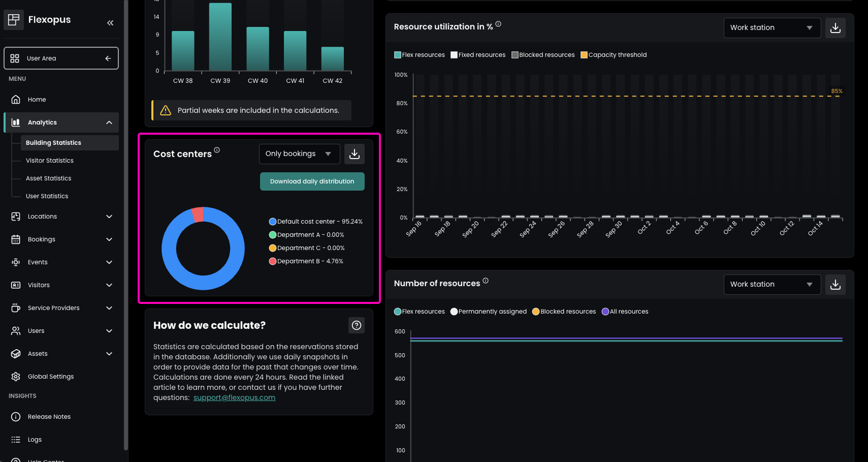Open Work station dropdown in Resource utilization
868x462 pixels.
tap(771, 28)
